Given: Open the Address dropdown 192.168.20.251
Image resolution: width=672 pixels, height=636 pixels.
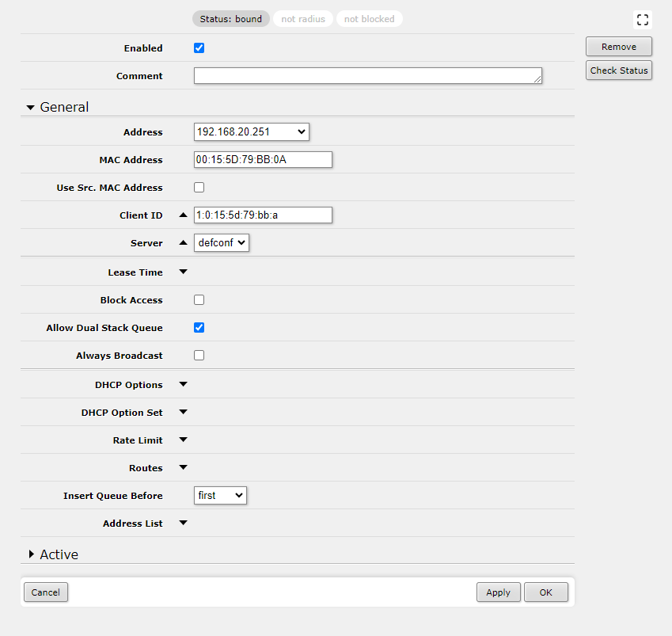Looking at the screenshot, I should 251,132.
